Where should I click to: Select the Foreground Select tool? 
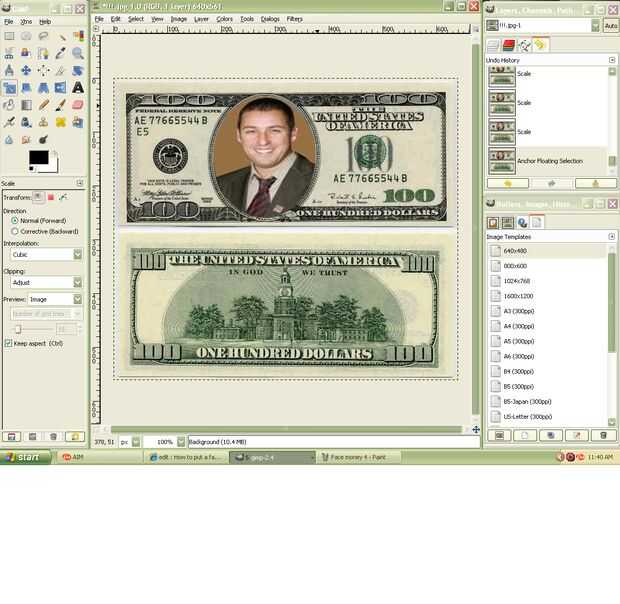[26, 53]
